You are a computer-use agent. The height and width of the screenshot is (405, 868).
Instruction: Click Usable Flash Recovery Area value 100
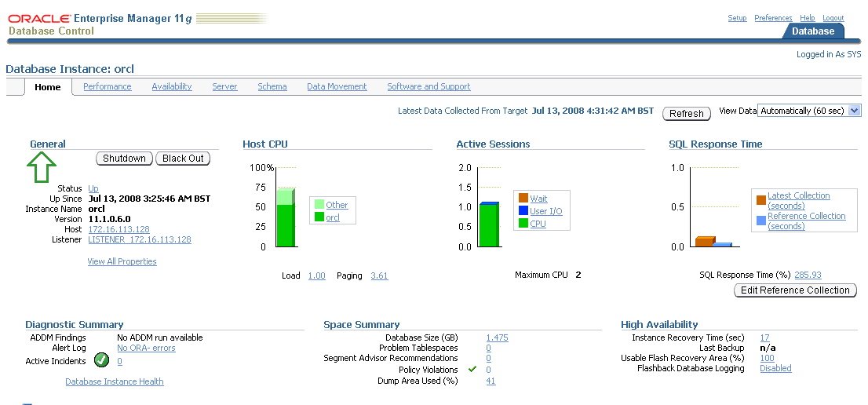(767, 358)
